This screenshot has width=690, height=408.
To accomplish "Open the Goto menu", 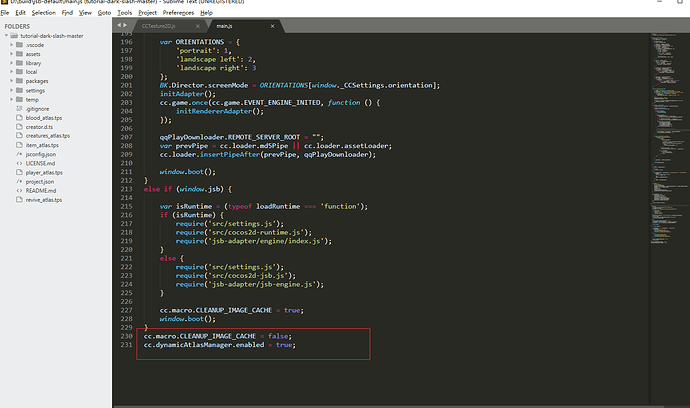I will [x=104, y=13].
